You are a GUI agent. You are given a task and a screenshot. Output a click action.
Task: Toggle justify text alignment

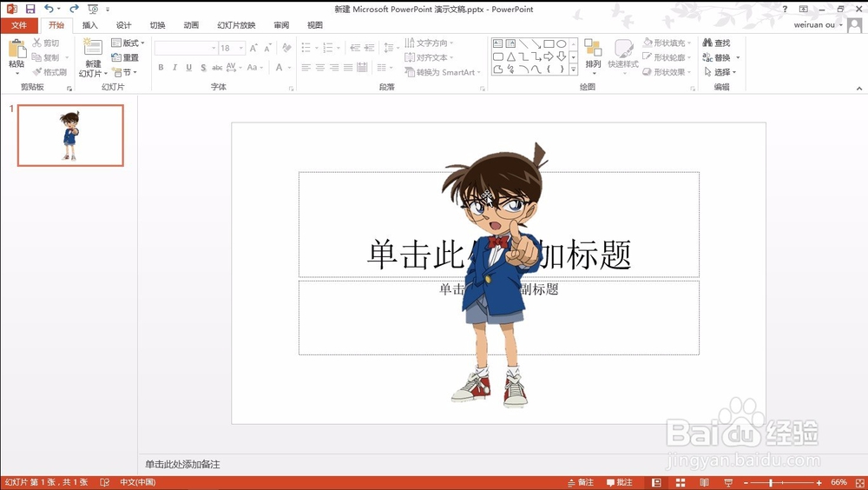(x=348, y=68)
